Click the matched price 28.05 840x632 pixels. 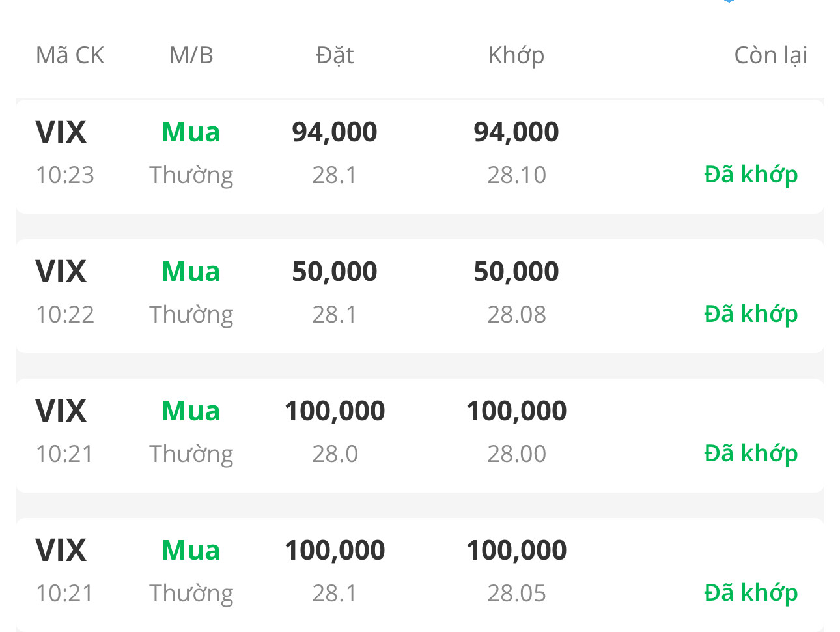[x=516, y=594]
